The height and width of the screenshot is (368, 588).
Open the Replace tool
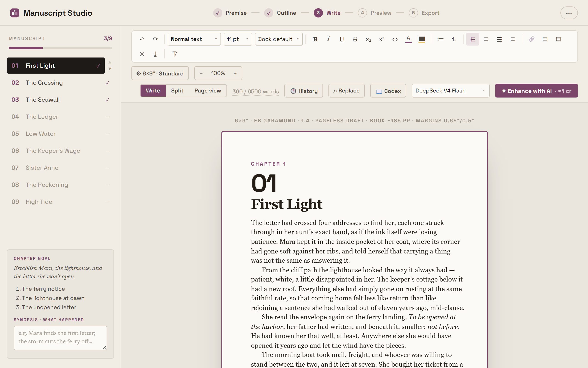pos(346,91)
